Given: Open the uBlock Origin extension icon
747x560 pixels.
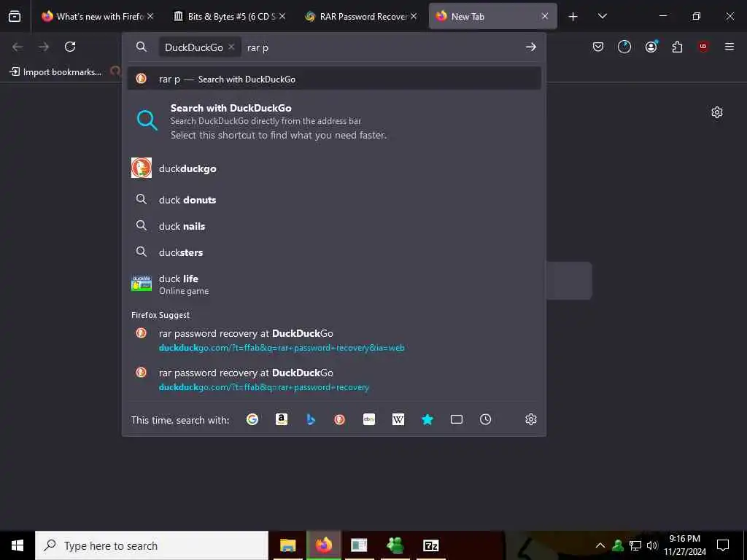Looking at the screenshot, I should (x=703, y=47).
